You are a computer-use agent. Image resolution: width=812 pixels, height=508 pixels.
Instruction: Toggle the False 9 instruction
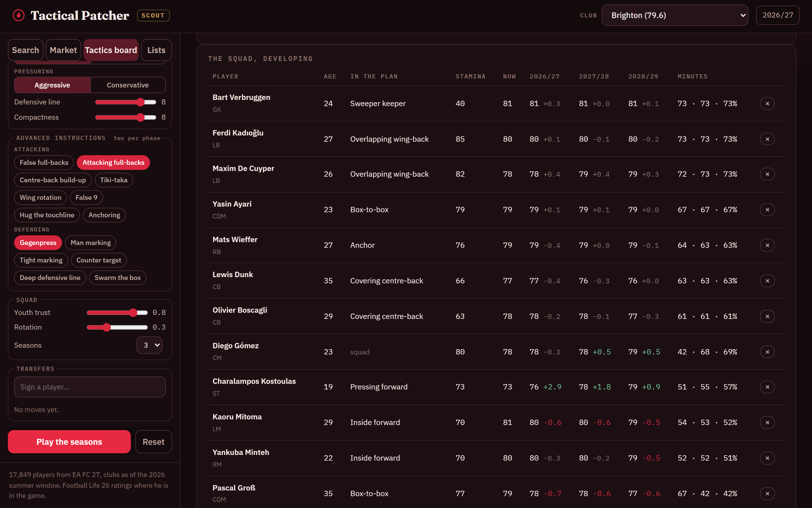click(86, 198)
